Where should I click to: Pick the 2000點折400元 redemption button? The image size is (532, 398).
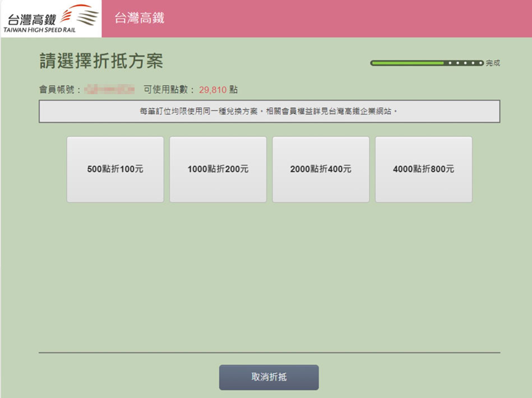(x=321, y=169)
